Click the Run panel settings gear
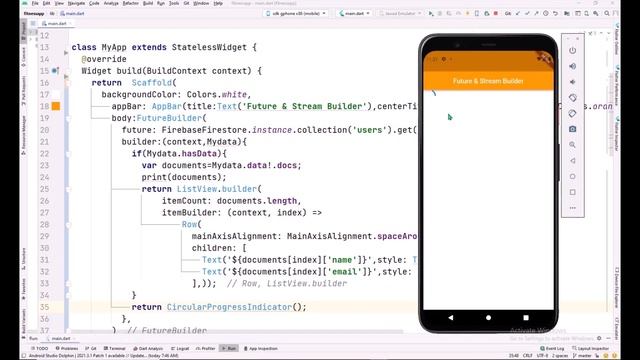Screen dimensions: 640x360 click(599, 338)
